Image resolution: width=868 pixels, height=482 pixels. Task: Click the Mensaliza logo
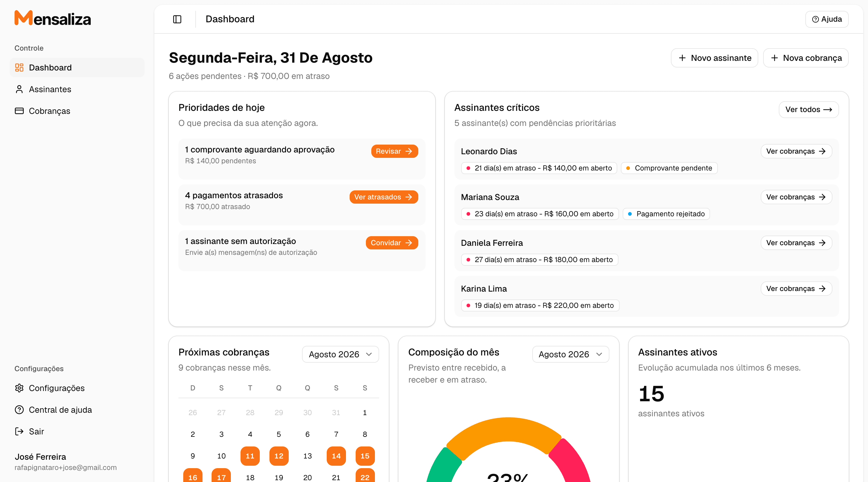52,18
